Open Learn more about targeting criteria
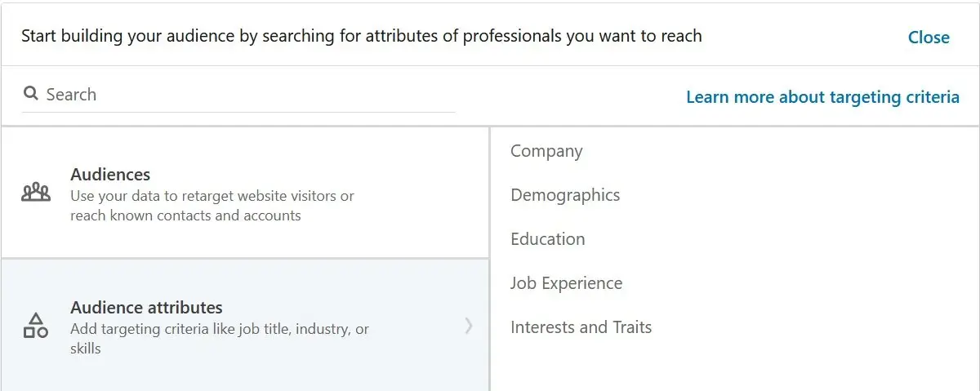 point(822,97)
